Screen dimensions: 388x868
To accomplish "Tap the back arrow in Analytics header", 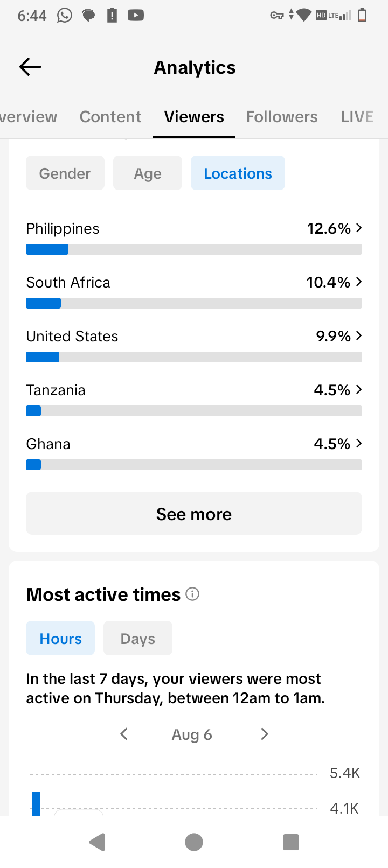I will click(x=30, y=67).
